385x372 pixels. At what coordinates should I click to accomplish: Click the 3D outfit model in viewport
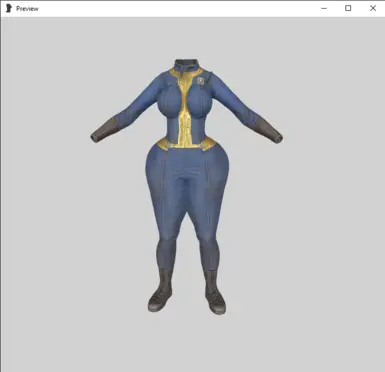[x=187, y=187]
